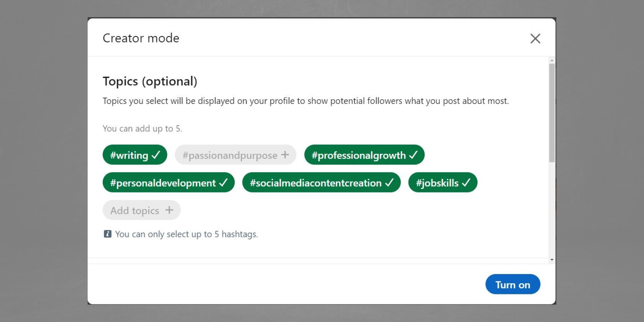Click the plus icon beside #passionandpurpose
Screen dimensions: 644x322
[x=285, y=154]
